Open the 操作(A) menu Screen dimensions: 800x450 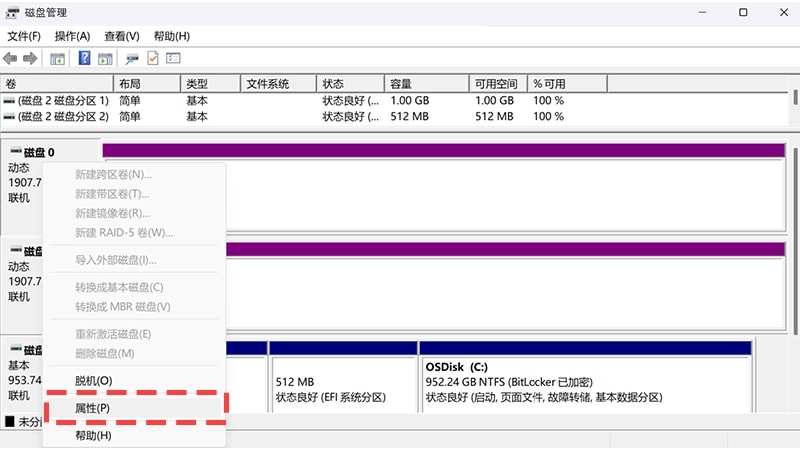[x=72, y=36]
